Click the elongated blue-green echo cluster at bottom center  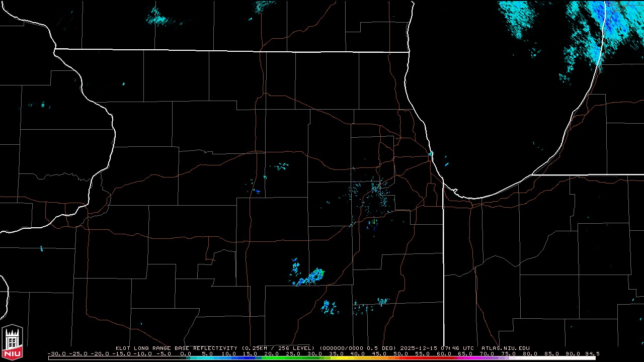[309, 277]
